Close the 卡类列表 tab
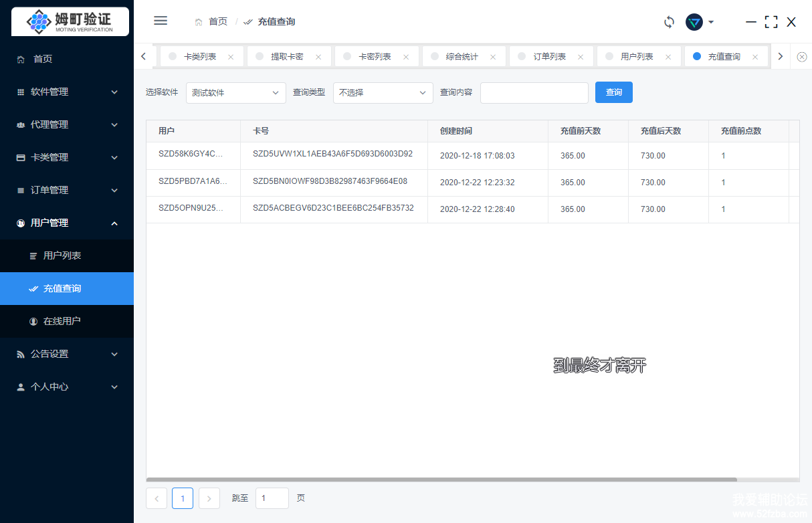The height and width of the screenshot is (523, 812). (231, 57)
